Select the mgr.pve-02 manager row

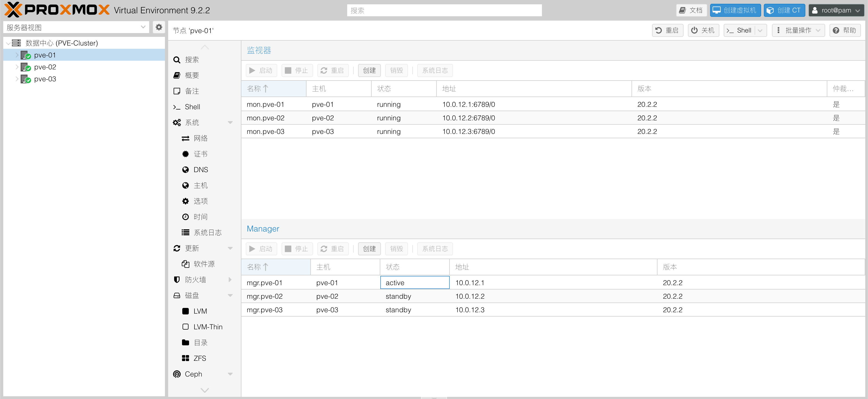(x=553, y=296)
